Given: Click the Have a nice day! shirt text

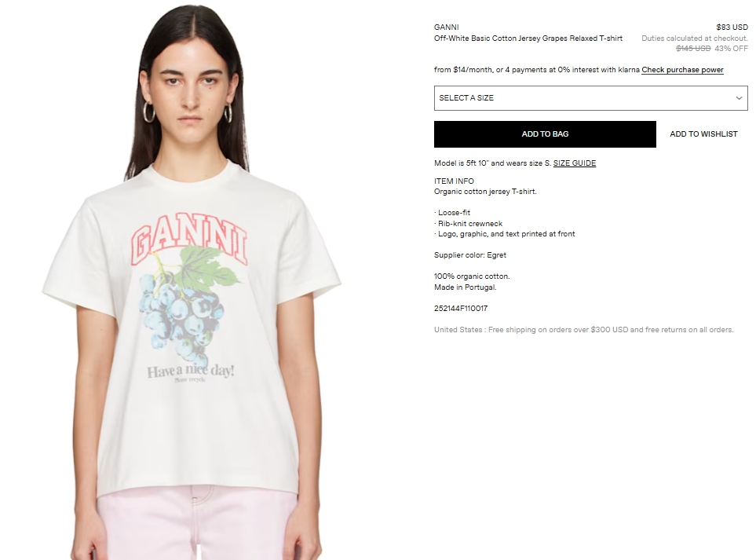Looking at the screenshot, I should coord(191,371).
